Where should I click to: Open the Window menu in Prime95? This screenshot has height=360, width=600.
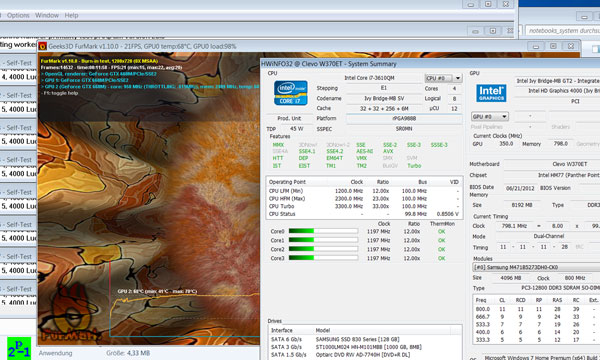pyautogui.click(x=47, y=15)
